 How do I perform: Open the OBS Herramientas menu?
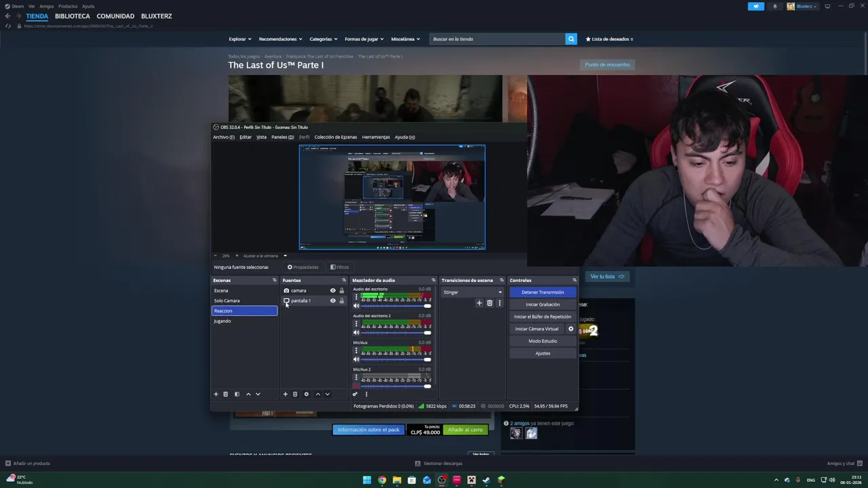tap(376, 137)
